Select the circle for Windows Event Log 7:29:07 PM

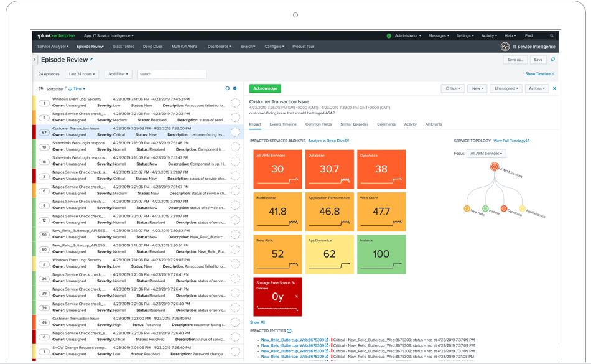[x=235, y=263]
